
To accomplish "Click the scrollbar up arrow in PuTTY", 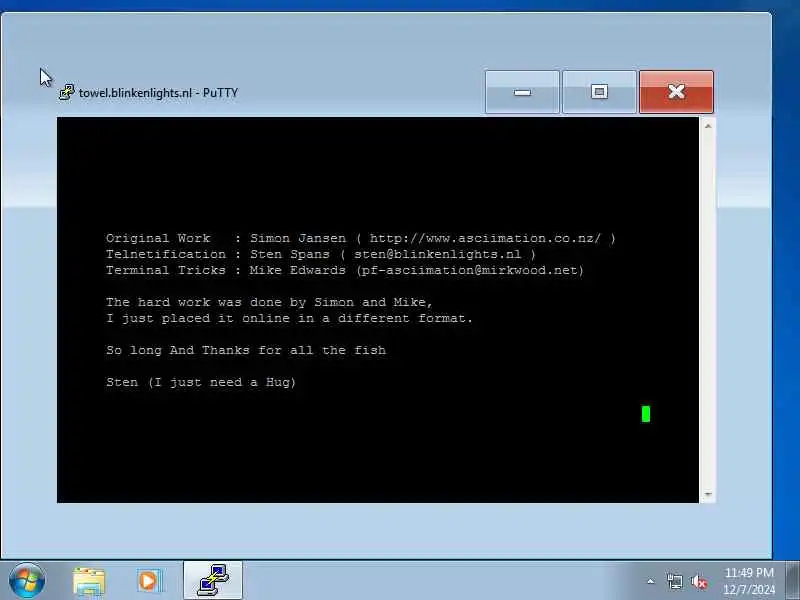I will coord(708,126).
